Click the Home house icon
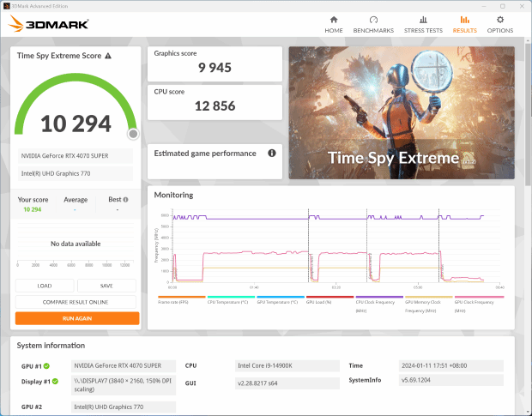The height and width of the screenshot is (416, 532). coord(334,20)
